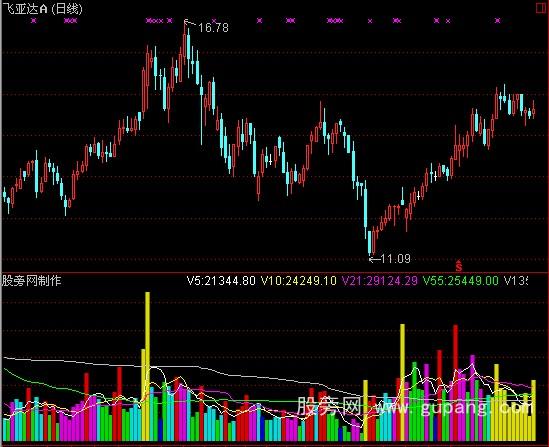
Task: Select the red S signal marker
Action: click(x=459, y=266)
